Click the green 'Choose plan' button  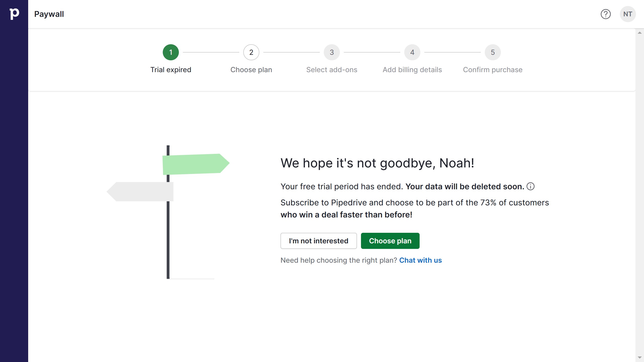coord(390,241)
